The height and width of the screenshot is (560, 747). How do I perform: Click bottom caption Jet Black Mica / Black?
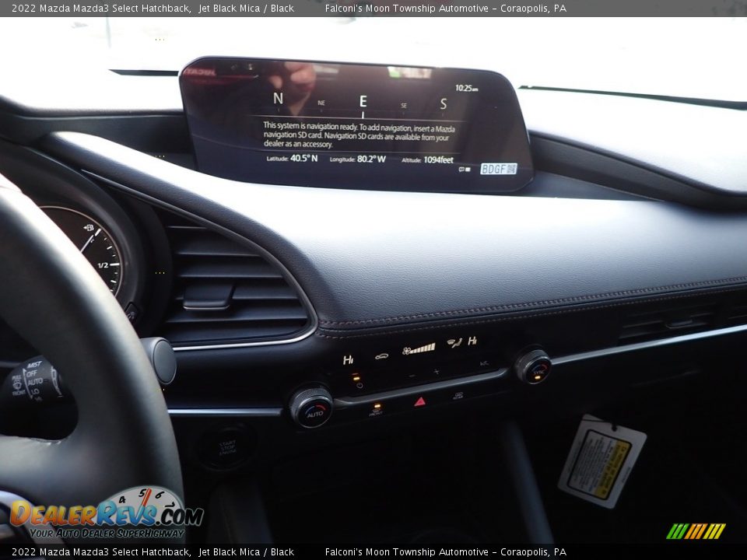(247, 552)
